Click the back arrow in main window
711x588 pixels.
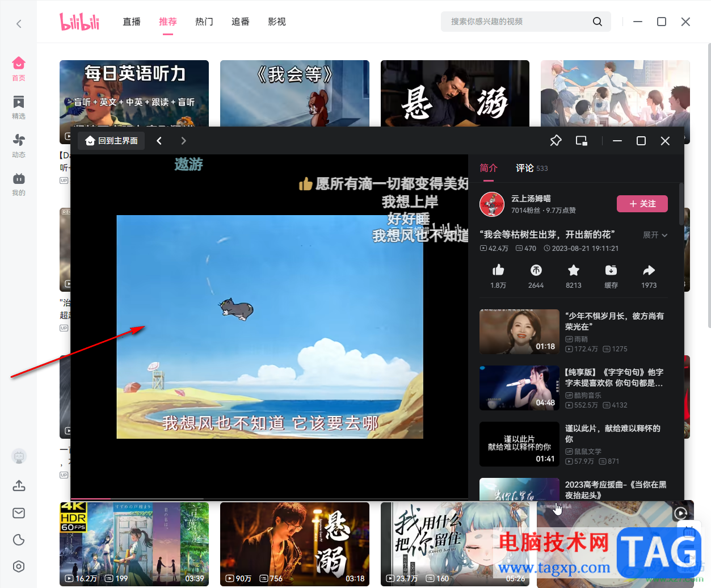point(19,23)
